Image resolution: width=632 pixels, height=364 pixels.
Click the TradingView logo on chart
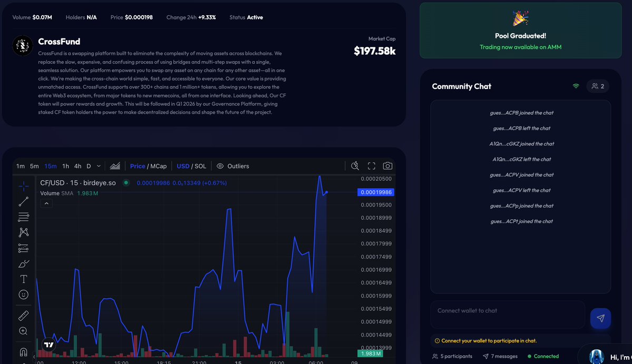point(49,345)
